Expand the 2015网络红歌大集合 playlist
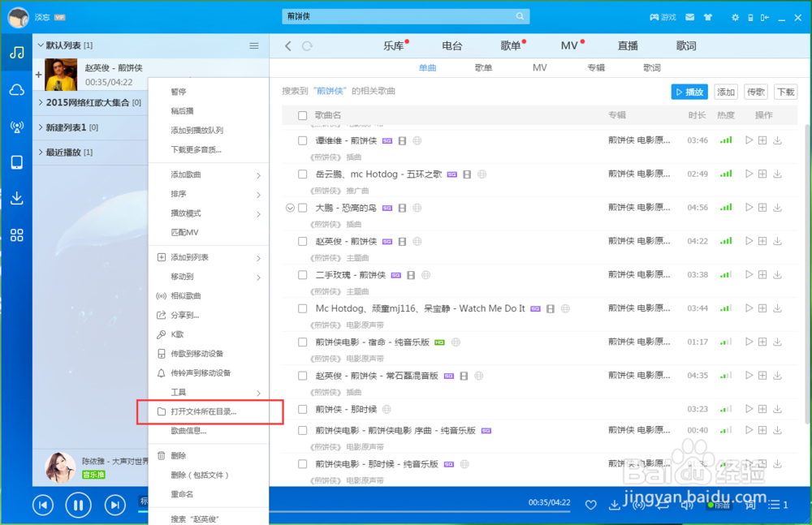 pyautogui.click(x=41, y=102)
